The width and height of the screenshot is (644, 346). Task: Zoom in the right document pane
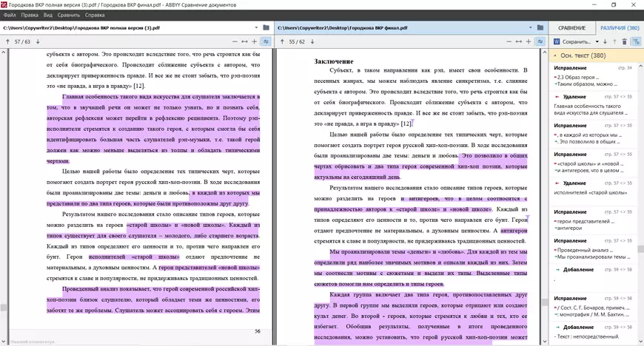529,41
